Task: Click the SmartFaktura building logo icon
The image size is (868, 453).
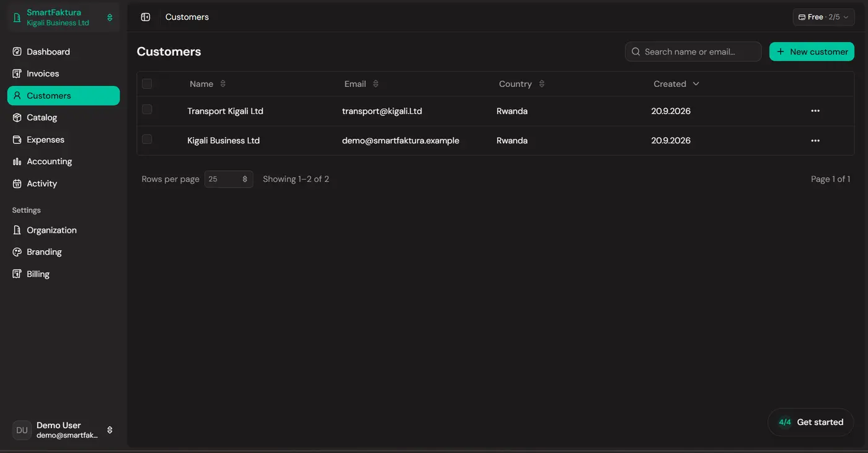Action: (x=17, y=17)
